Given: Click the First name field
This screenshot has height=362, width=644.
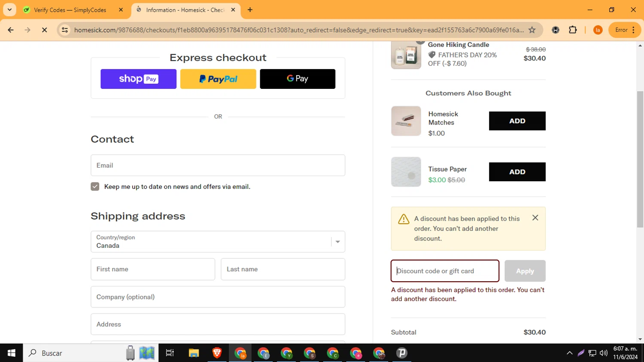Looking at the screenshot, I should coord(153,269).
